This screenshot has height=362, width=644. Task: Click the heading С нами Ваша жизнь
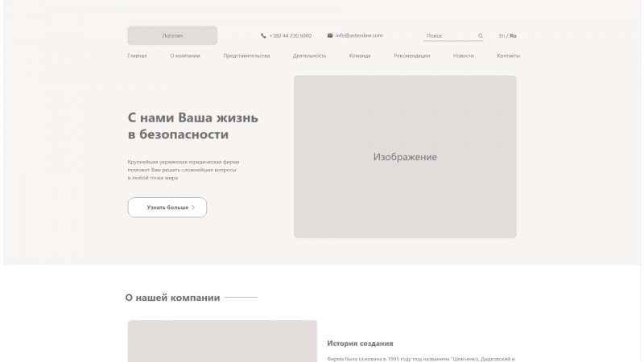pos(192,117)
